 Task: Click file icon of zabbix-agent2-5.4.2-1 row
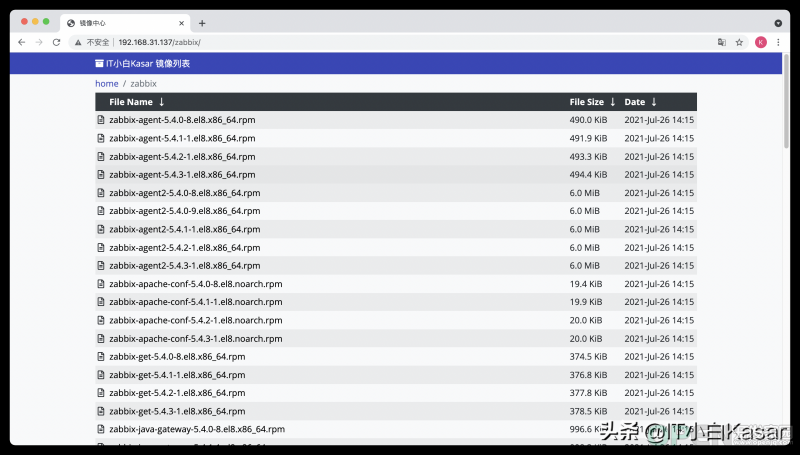[101, 247]
